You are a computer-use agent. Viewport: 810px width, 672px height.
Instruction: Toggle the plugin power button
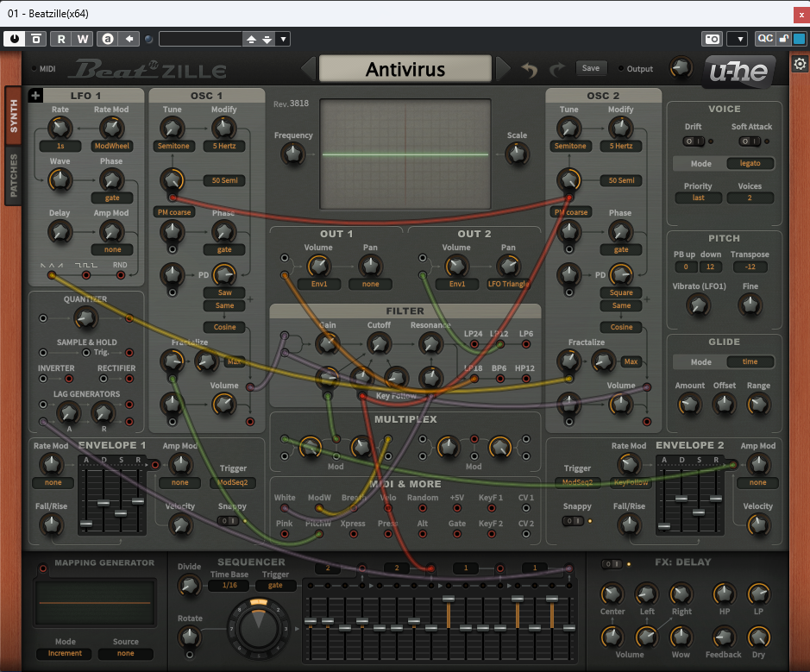coord(14,39)
